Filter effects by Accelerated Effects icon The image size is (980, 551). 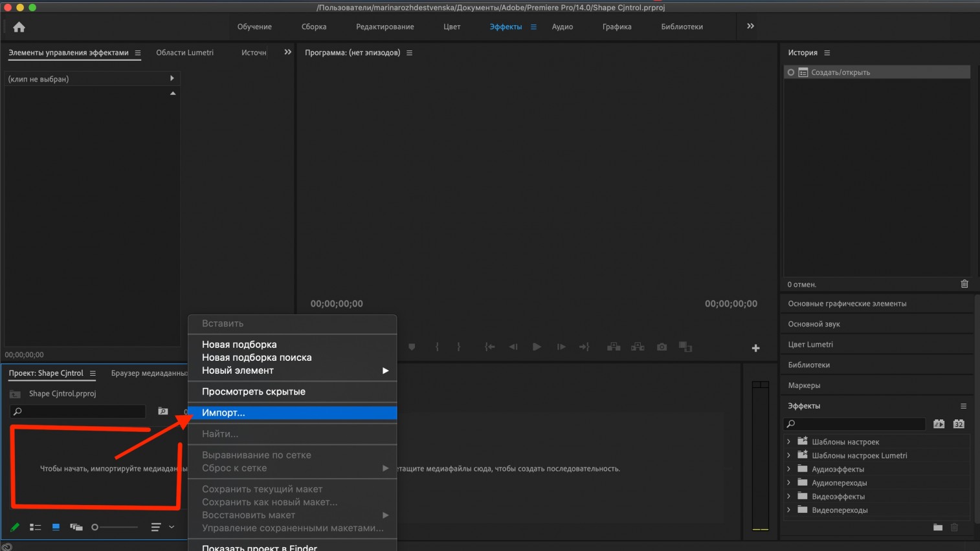click(x=939, y=424)
